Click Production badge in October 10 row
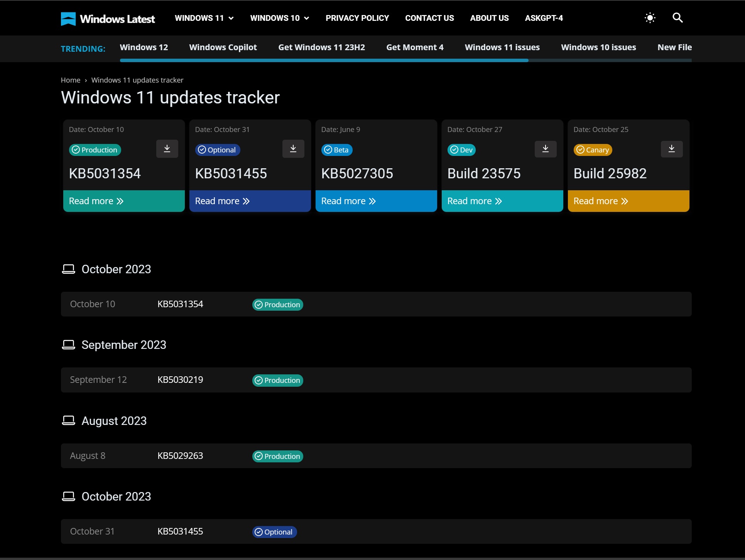The width and height of the screenshot is (745, 560). click(x=278, y=305)
